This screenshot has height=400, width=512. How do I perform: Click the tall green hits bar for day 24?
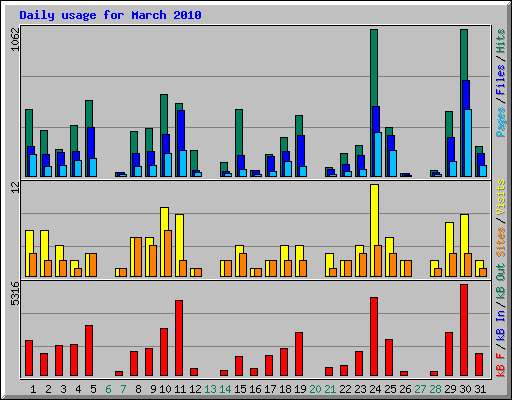(374, 68)
